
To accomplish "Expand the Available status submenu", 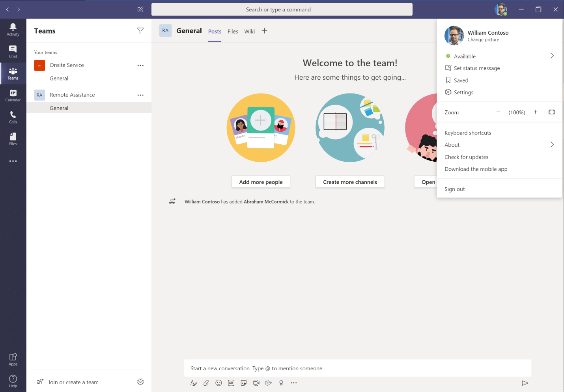I will [552, 56].
